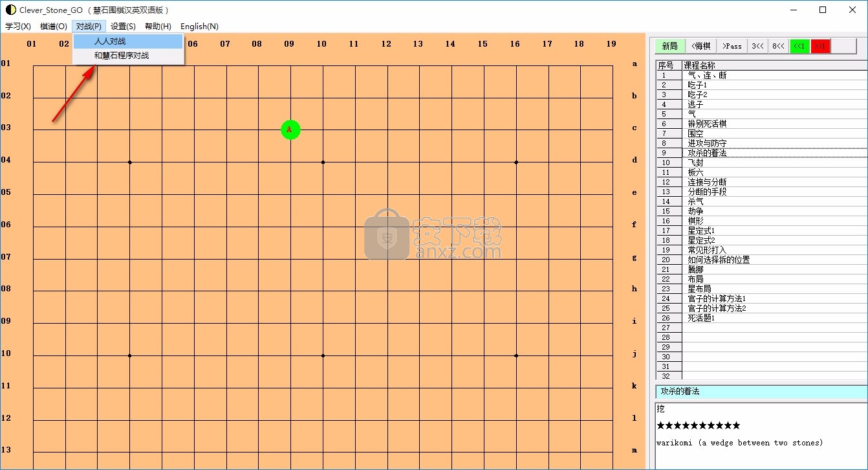Viewport: 868px width, 470px height.
Task: Click the 对战(P) menu
Action: click(x=89, y=27)
